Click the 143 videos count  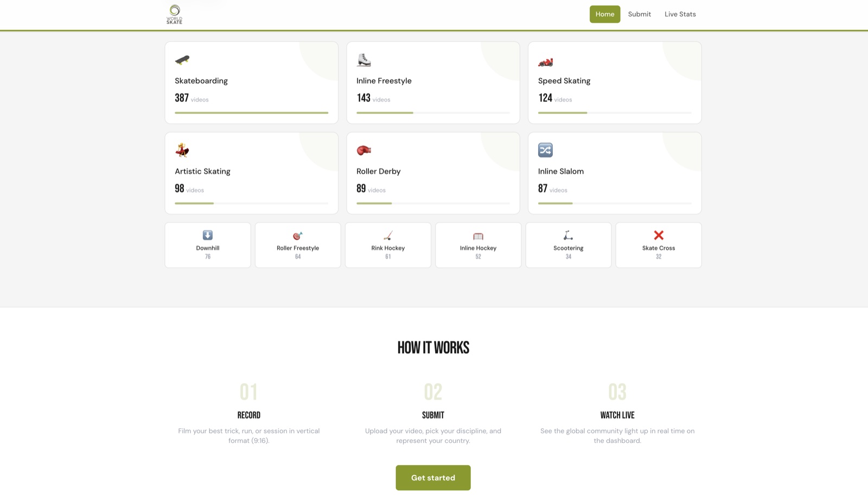tap(373, 98)
